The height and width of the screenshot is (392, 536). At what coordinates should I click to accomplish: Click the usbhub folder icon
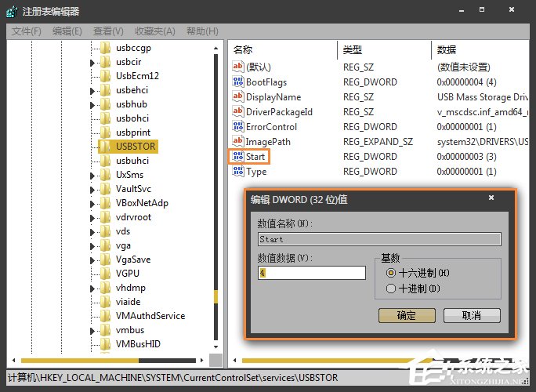[x=105, y=104]
